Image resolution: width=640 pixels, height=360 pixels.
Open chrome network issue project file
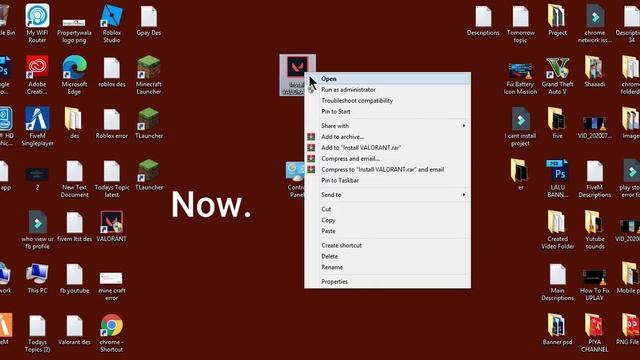tap(595, 16)
